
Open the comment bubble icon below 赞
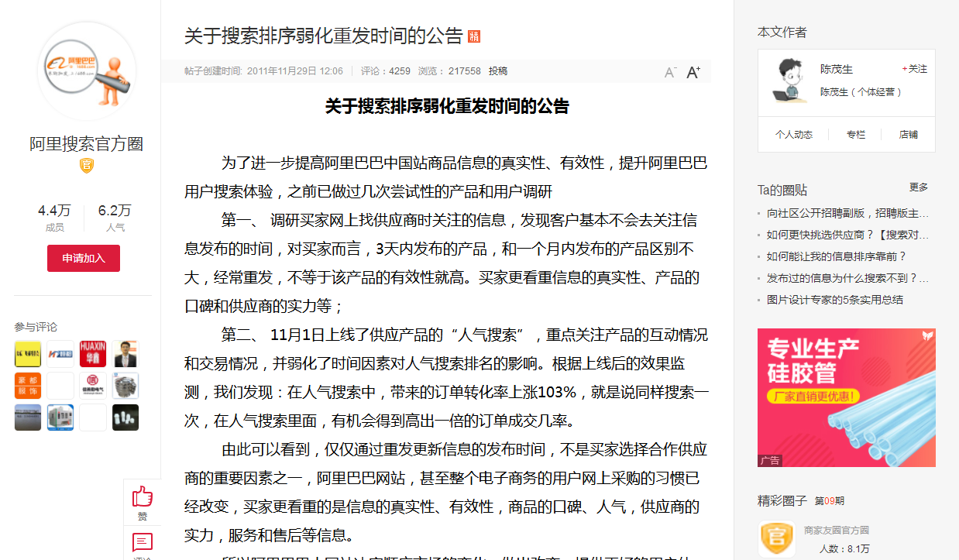[143, 542]
